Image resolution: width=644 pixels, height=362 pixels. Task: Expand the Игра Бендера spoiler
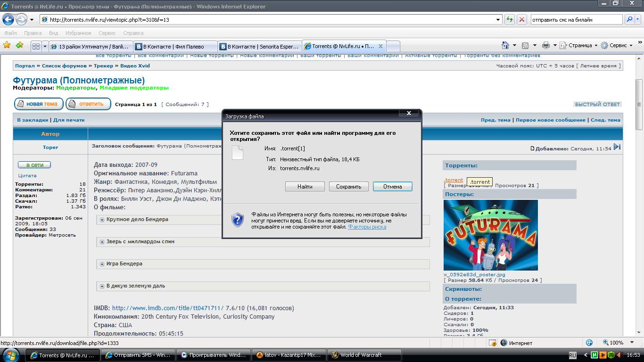102,264
